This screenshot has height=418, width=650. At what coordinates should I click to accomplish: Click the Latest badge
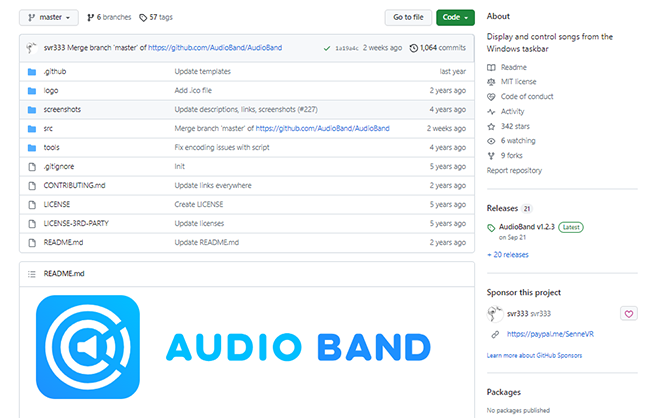pyautogui.click(x=571, y=227)
